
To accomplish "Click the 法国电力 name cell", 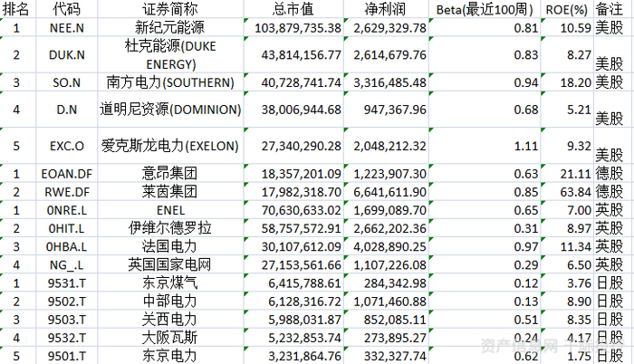I will click(170, 246).
